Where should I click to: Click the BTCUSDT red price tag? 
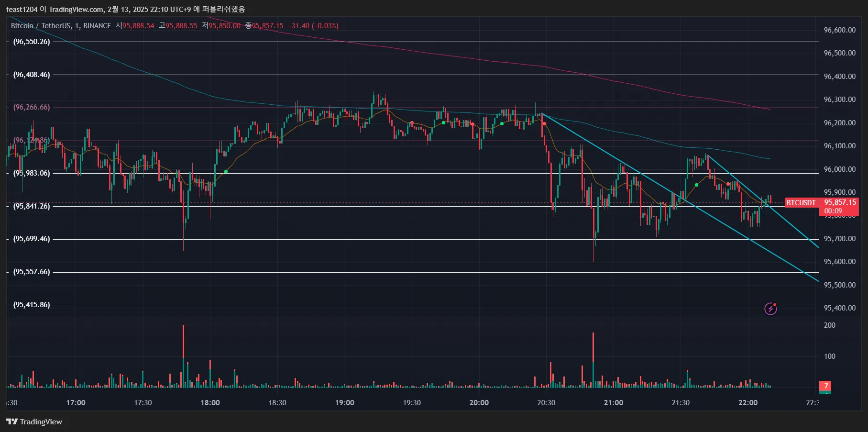(x=801, y=203)
